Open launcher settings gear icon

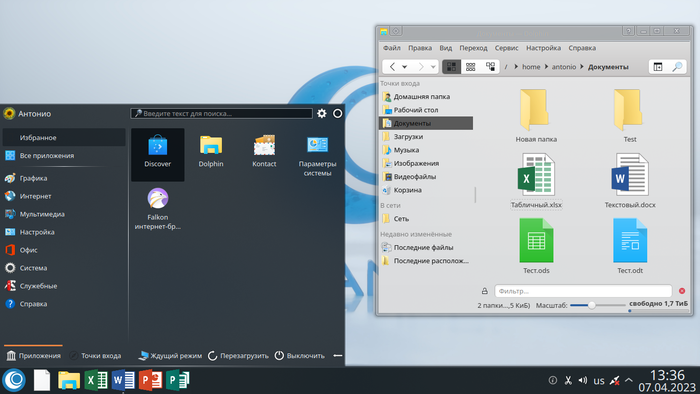tap(321, 113)
